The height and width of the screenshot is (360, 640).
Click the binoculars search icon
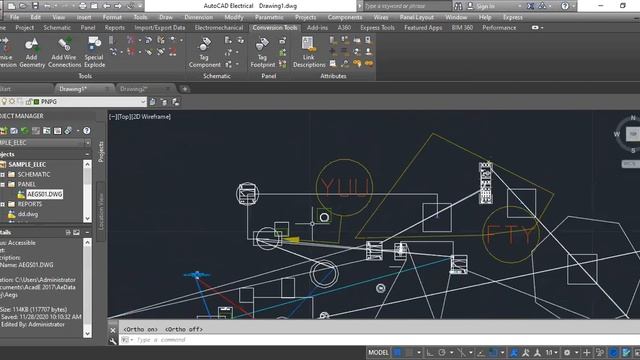[x=458, y=6]
